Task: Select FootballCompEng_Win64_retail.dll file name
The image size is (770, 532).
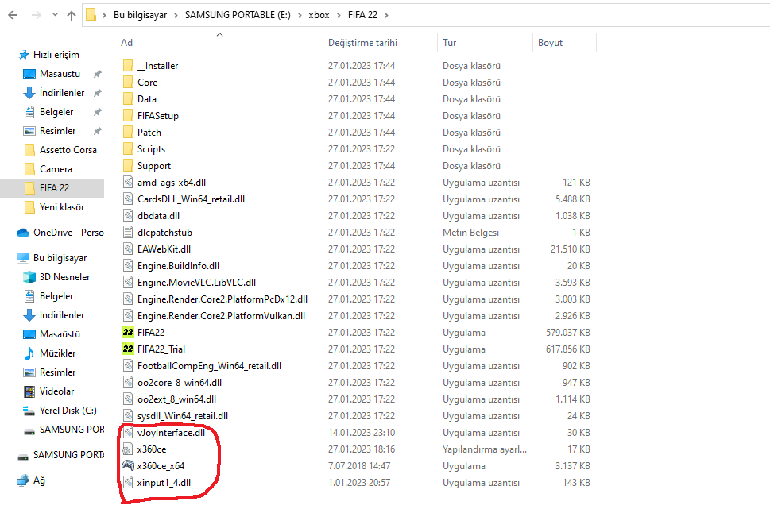Action: click(x=209, y=366)
